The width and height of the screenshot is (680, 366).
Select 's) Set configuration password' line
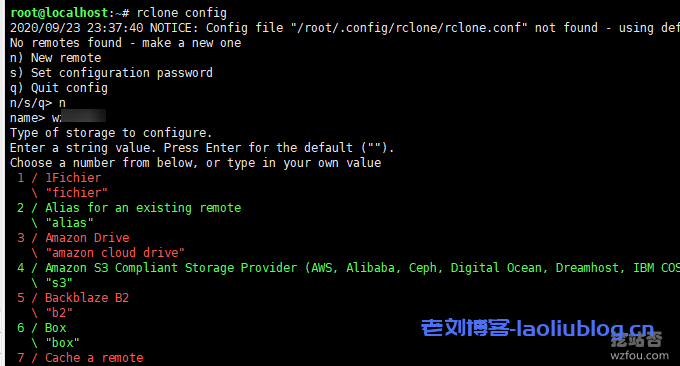point(111,73)
